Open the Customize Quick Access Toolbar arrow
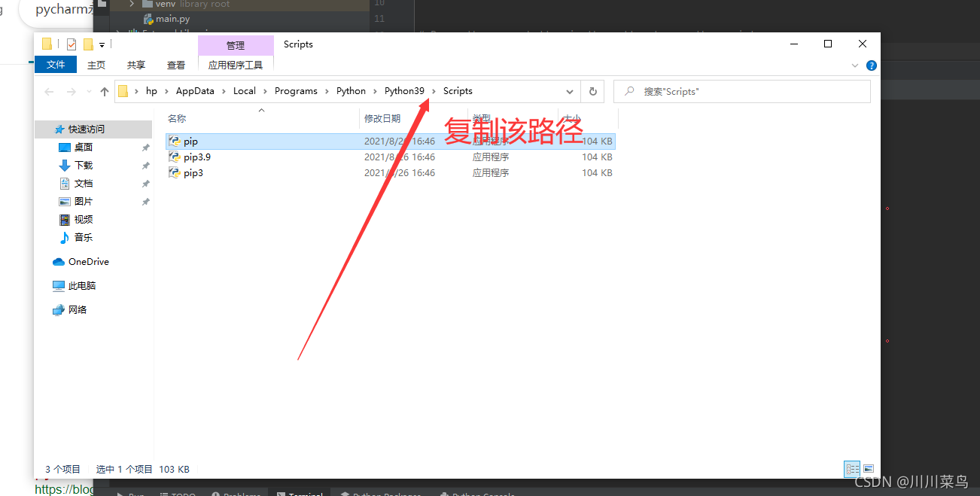The image size is (980, 496). [x=102, y=45]
